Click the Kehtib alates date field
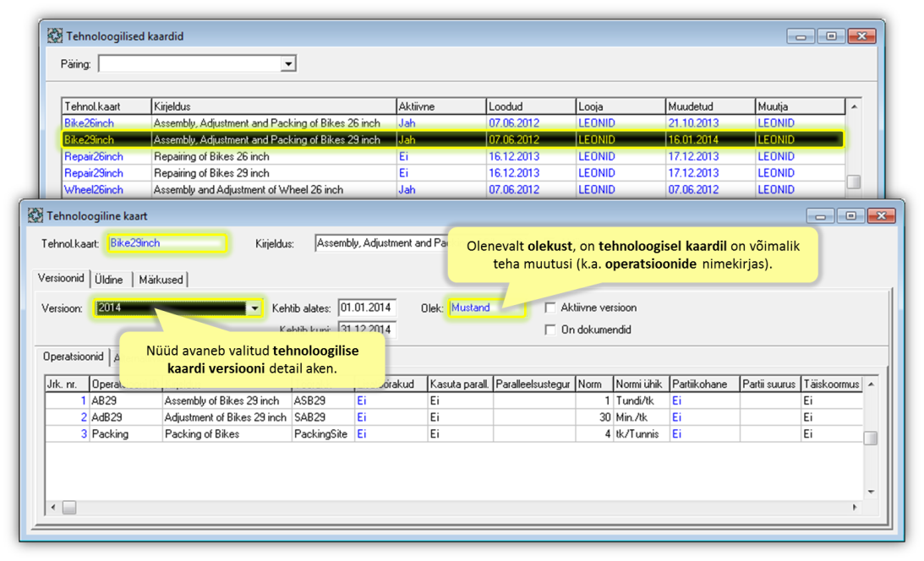 (367, 308)
